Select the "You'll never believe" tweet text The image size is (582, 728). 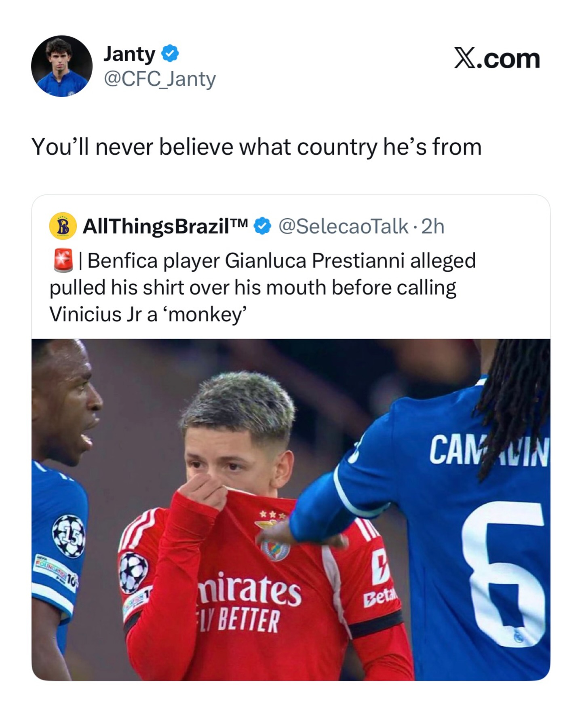[x=257, y=147]
